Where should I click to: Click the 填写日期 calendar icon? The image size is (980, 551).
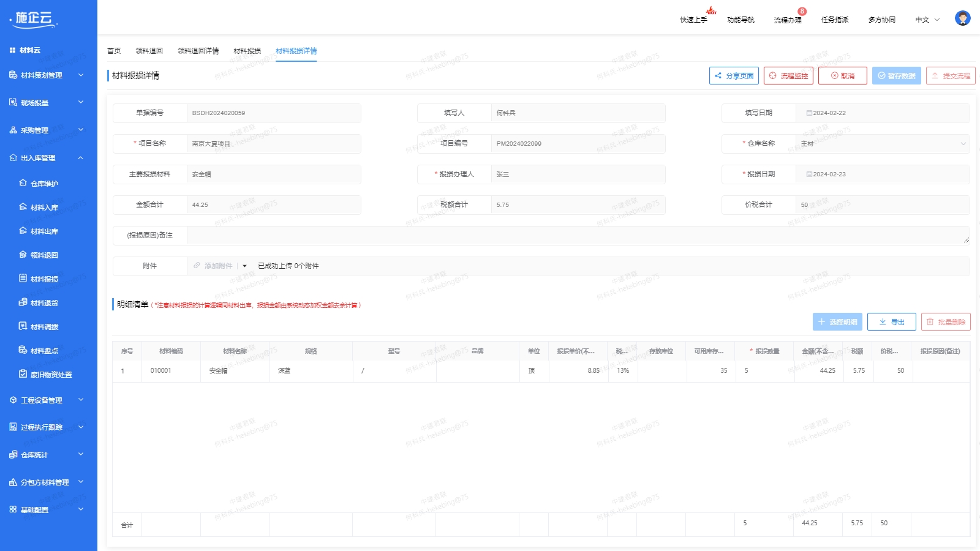tap(809, 113)
